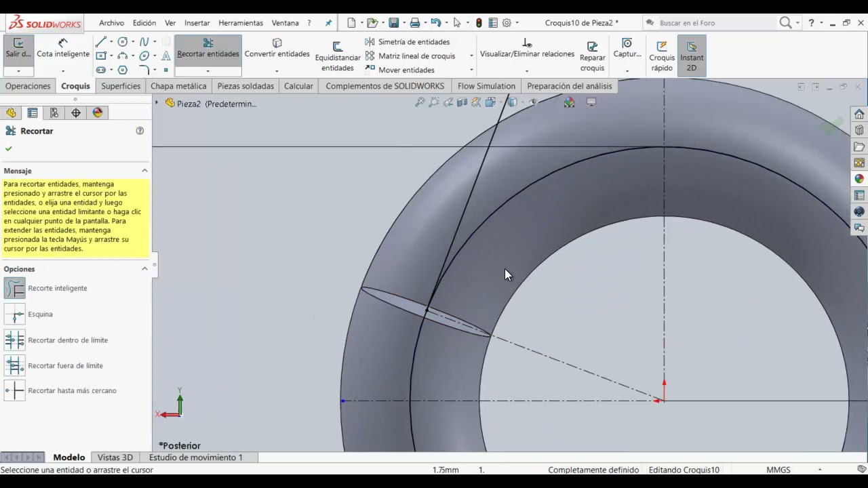The width and height of the screenshot is (868, 488).
Task: Select the Text sketch tool
Action: (166, 56)
